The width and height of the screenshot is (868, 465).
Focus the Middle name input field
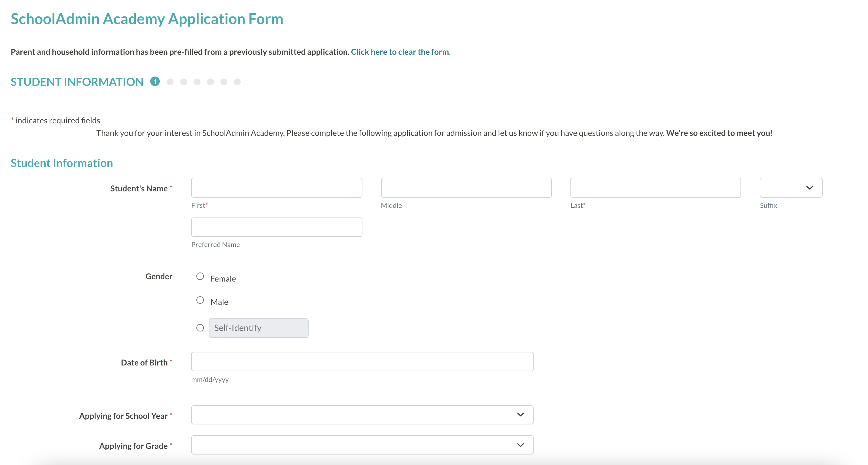(x=466, y=187)
